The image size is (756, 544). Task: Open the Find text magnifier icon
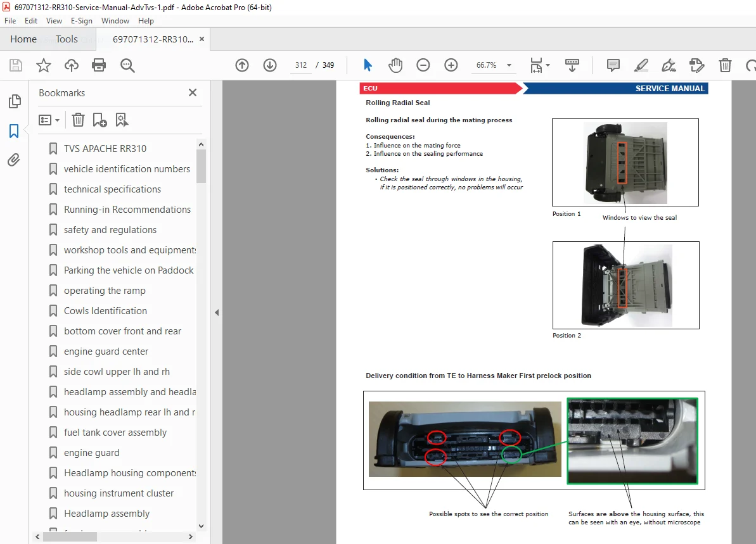[x=127, y=65]
